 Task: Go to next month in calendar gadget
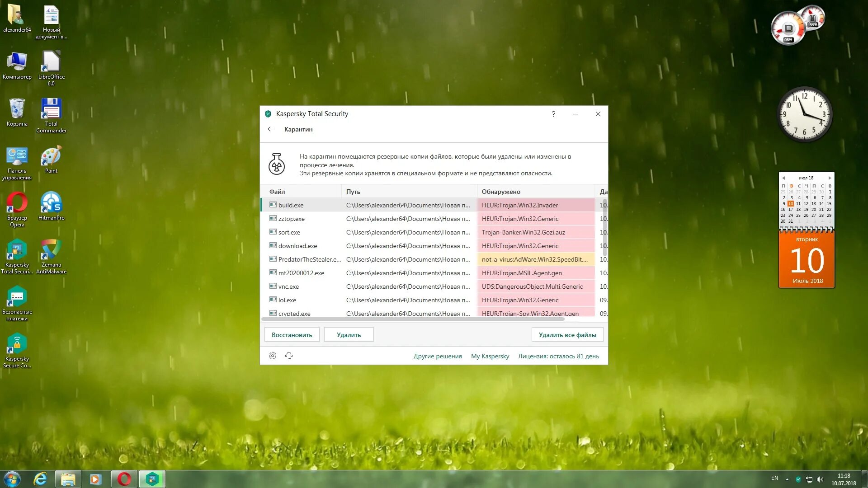tap(830, 178)
